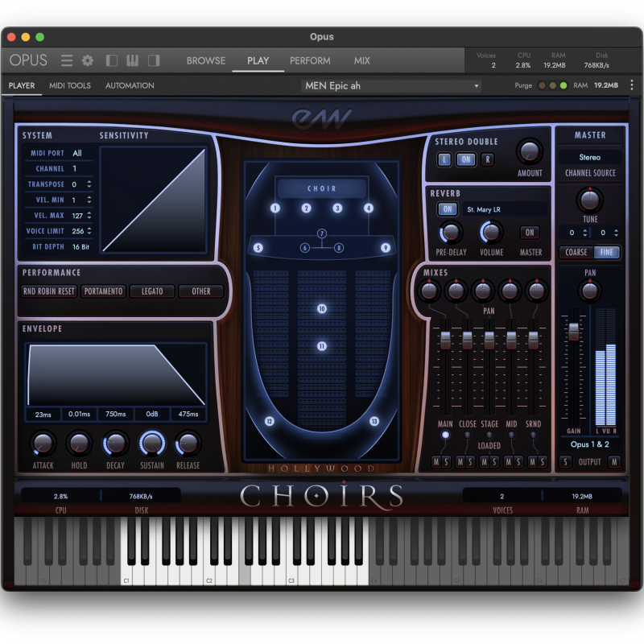Switch to the MIX tab
Viewport: 644px width, 644px height.
tap(361, 61)
